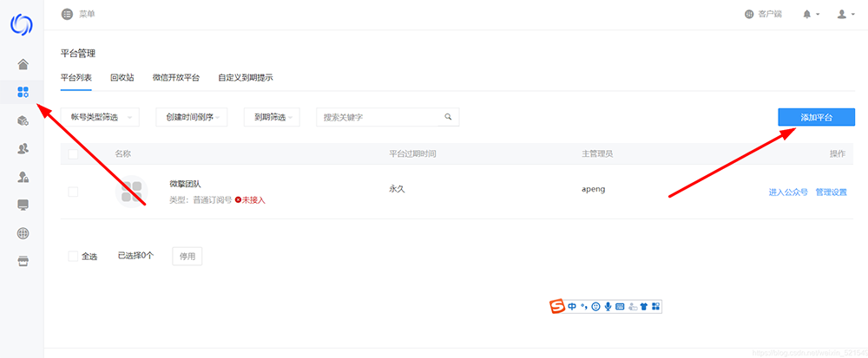This screenshot has width=868, height=358.
Task: Toggle the table header checkbox
Action: pos(73,153)
